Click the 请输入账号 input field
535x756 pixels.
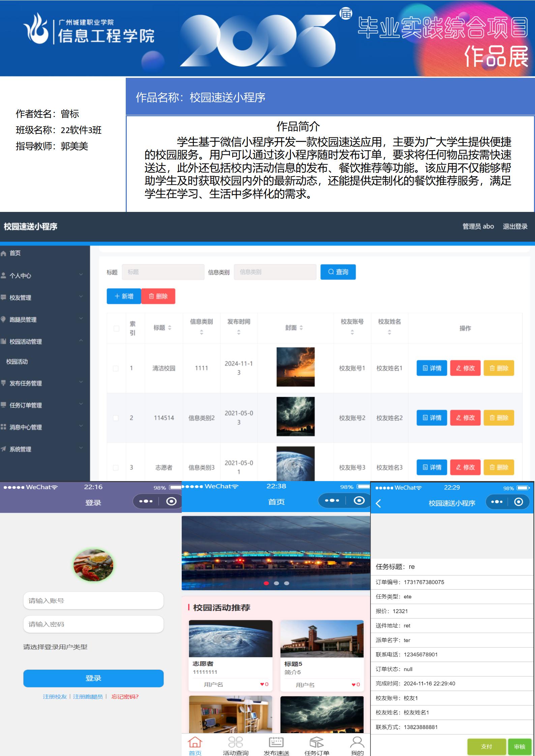93,601
